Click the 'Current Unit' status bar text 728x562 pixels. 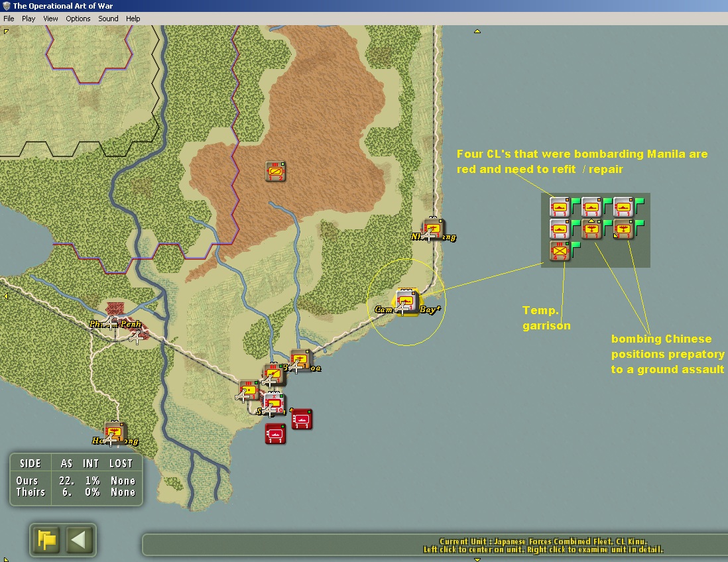point(543,541)
